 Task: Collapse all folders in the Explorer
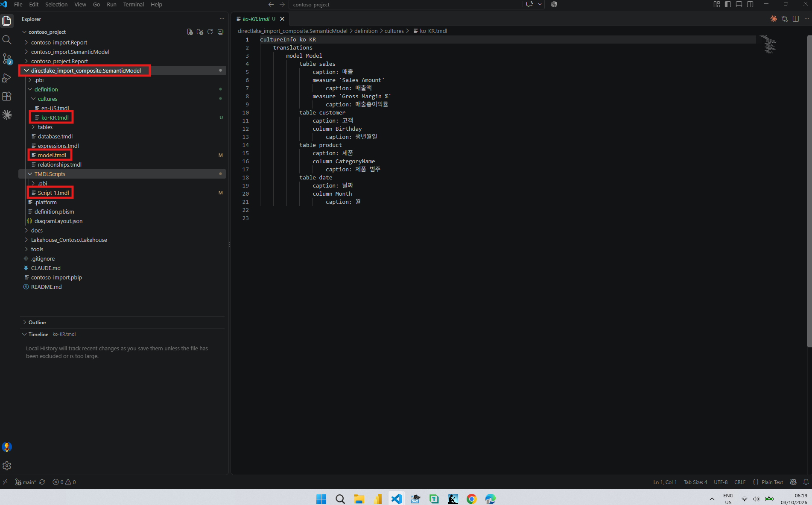coord(220,32)
